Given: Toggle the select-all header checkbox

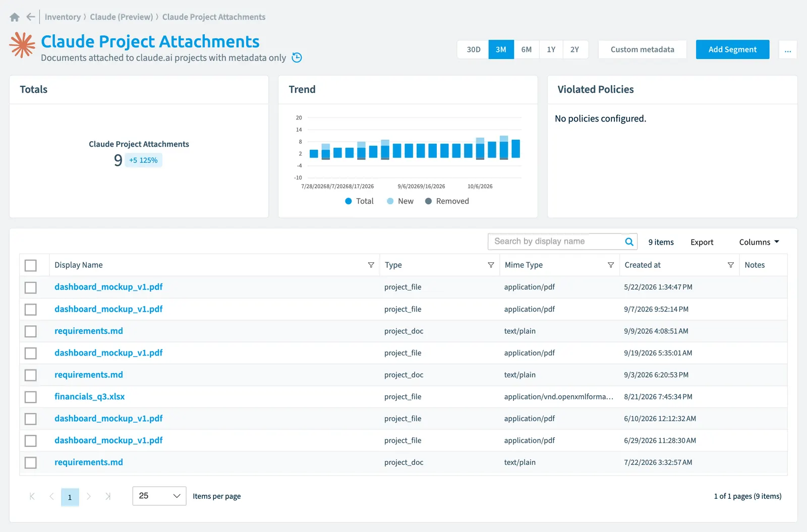Looking at the screenshot, I should pyautogui.click(x=31, y=265).
